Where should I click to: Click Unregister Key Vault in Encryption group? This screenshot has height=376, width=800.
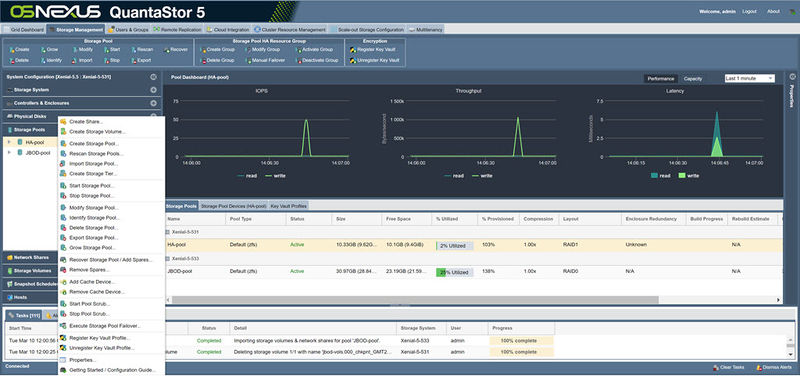point(374,60)
